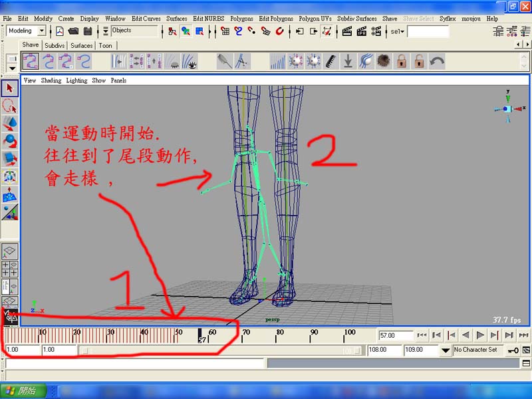Play animation backward
532x399 pixels.
coord(465,335)
